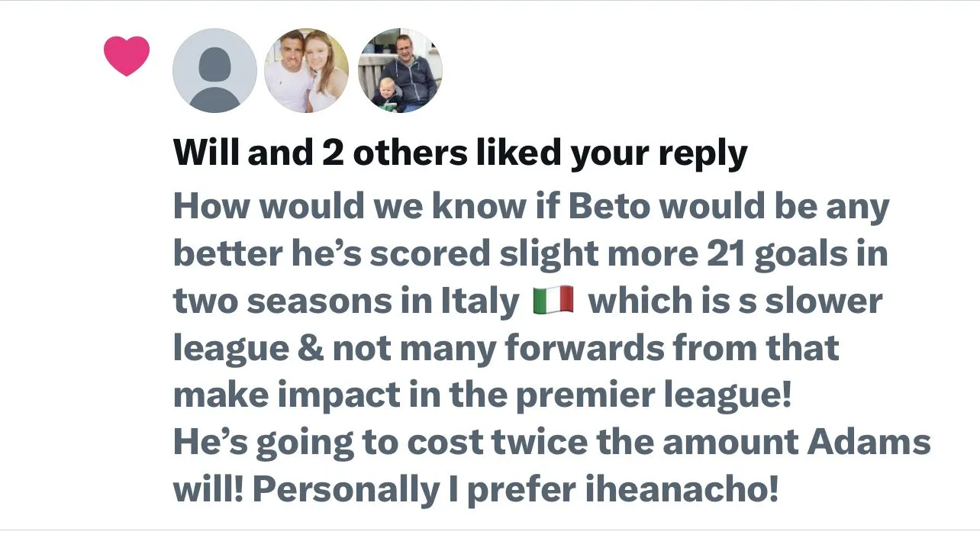
Task: Click the word "Italy" before the flag
Action: tap(479, 301)
